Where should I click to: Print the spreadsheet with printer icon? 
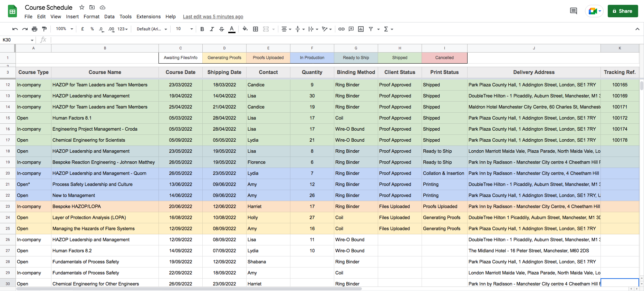(35, 29)
